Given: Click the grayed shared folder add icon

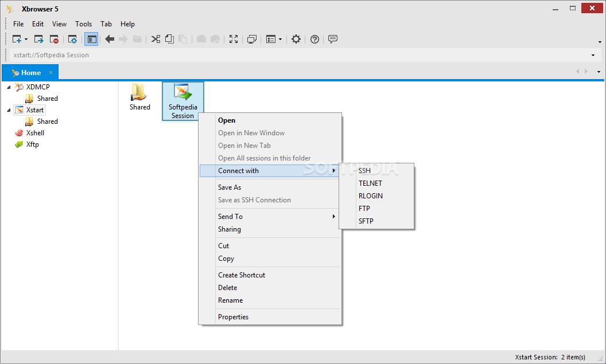Looking at the screenshot, I should click(215, 39).
